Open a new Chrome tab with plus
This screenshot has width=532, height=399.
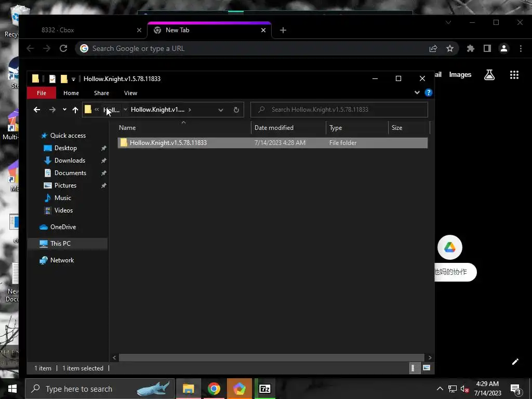pyautogui.click(x=283, y=30)
